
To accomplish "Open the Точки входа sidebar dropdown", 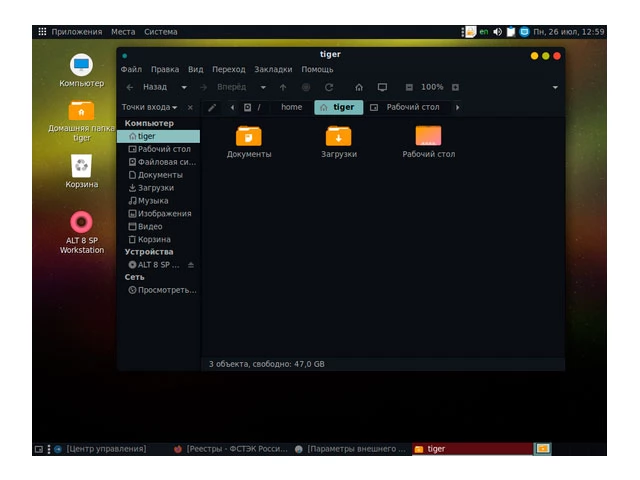I will pyautogui.click(x=150, y=107).
